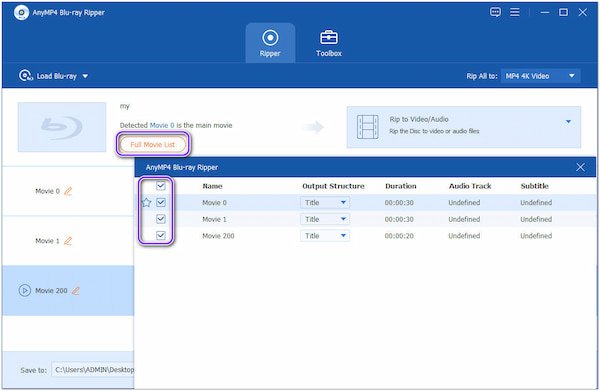Uncheck the Movie 200 row checkbox

click(161, 236)
